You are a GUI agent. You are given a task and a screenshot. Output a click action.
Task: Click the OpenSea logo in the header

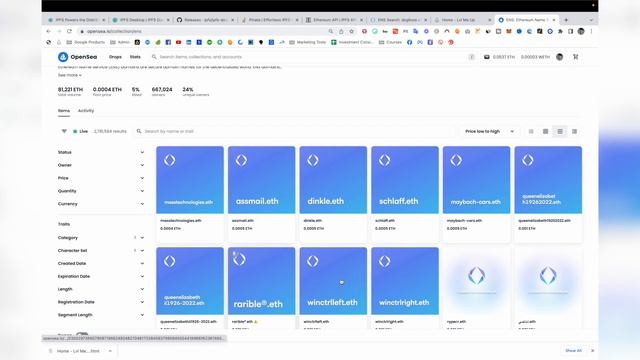pos(77,57)
